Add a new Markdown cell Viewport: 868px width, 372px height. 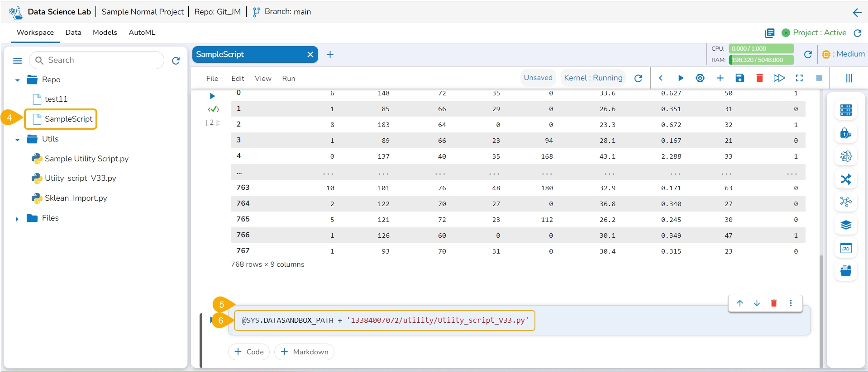click(304, 352)
